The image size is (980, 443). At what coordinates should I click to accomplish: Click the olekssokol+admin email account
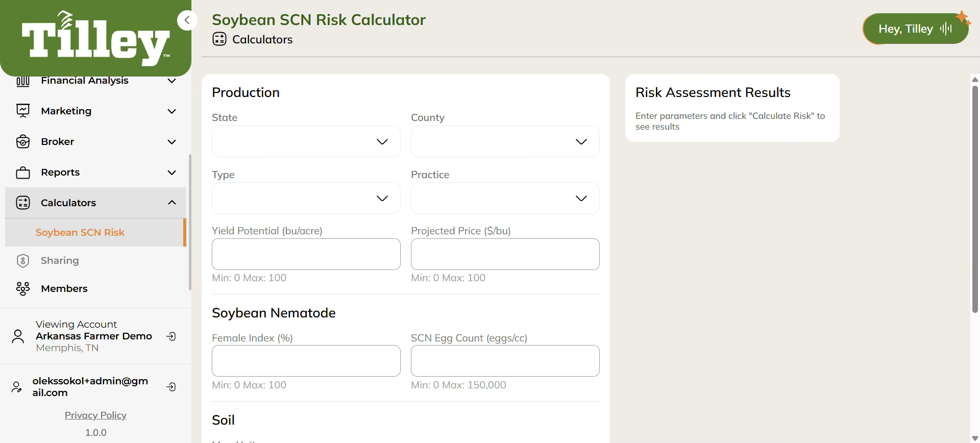click(x=90, y=387)
